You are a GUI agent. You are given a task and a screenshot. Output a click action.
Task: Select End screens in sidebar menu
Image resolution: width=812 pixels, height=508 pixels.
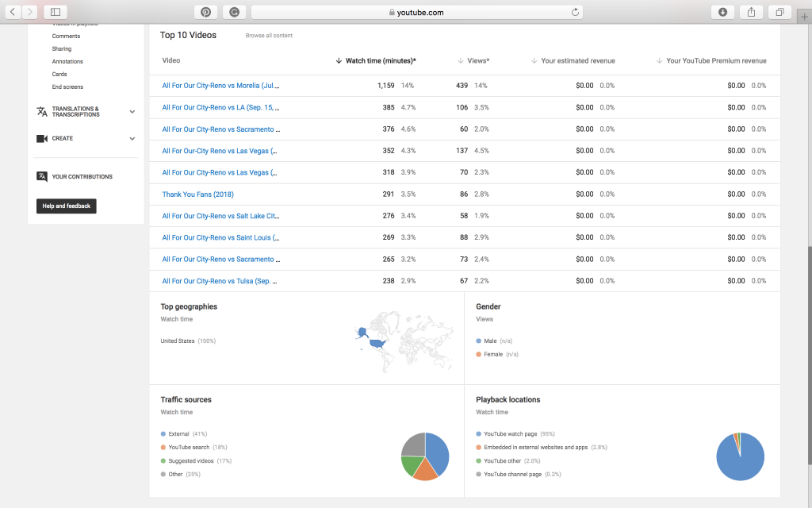coord(67,87)
